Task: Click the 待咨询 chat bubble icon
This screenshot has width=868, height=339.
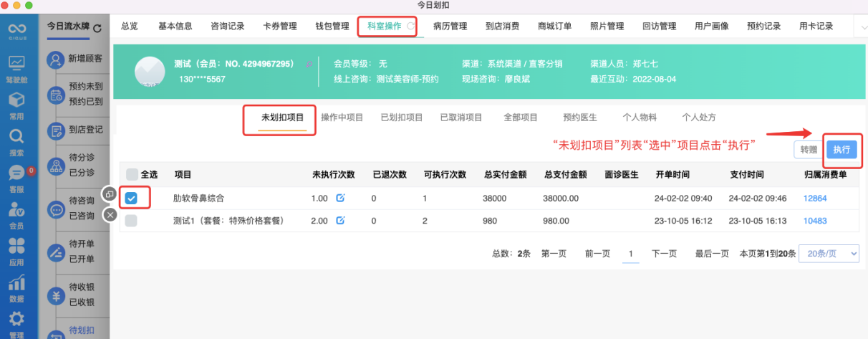Action: (x=56, y=209)
